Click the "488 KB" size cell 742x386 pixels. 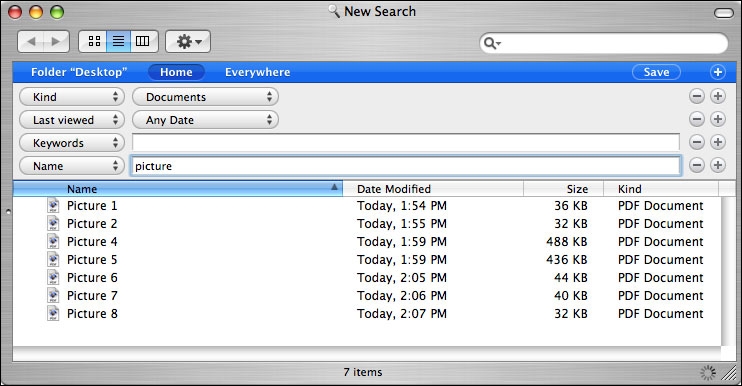click(x=566, y=242)
